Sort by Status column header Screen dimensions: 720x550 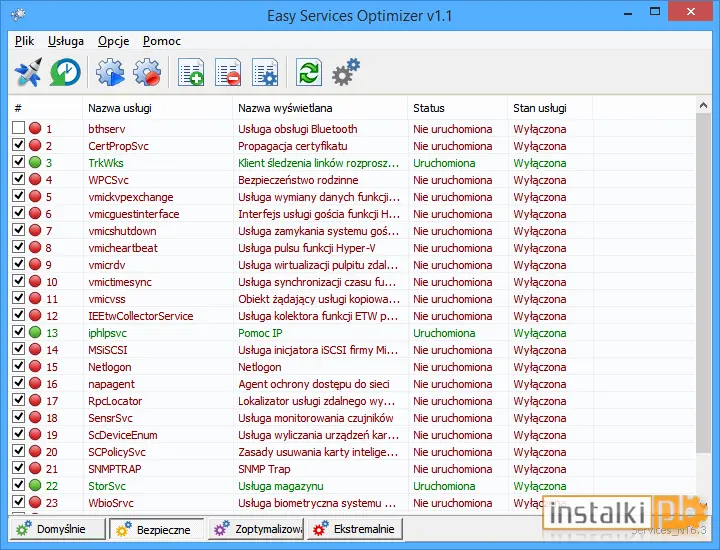point(458,108)
